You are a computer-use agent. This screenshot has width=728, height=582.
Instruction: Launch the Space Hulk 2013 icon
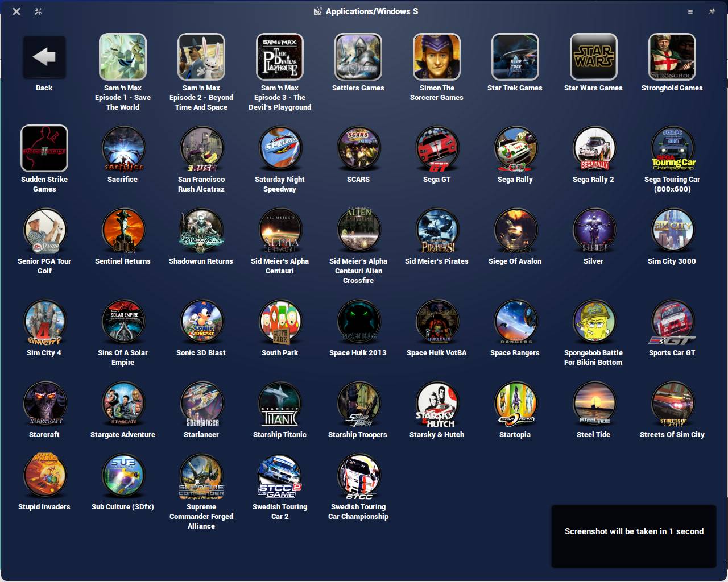[358, 322]
